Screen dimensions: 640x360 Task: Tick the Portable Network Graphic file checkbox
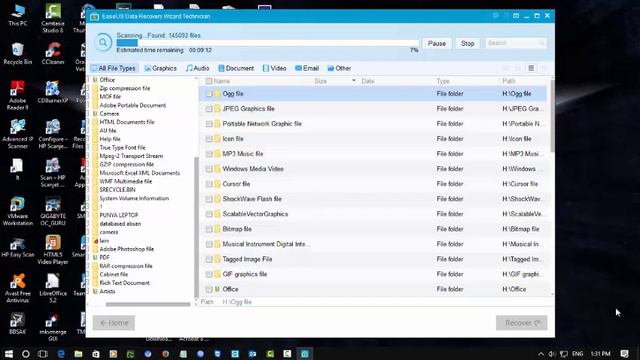(209, 124)
